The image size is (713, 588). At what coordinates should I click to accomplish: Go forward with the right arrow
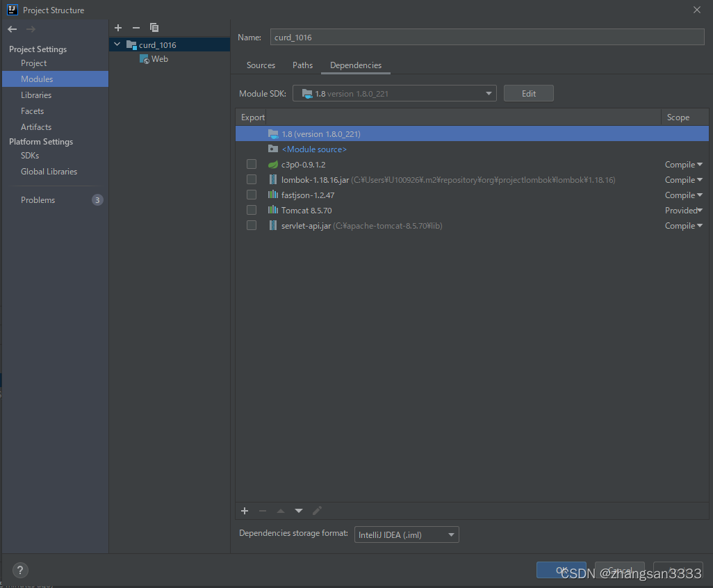(x=31, y=30)
